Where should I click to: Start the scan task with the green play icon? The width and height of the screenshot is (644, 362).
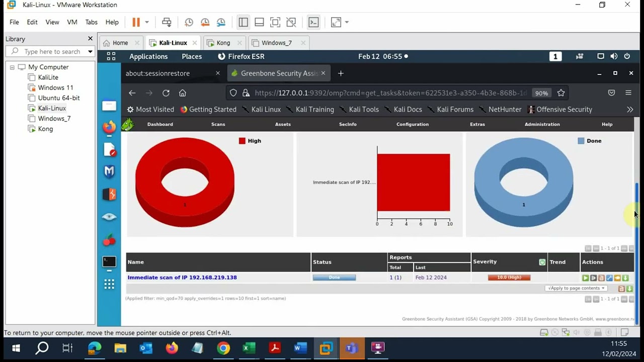coord(585,278)
